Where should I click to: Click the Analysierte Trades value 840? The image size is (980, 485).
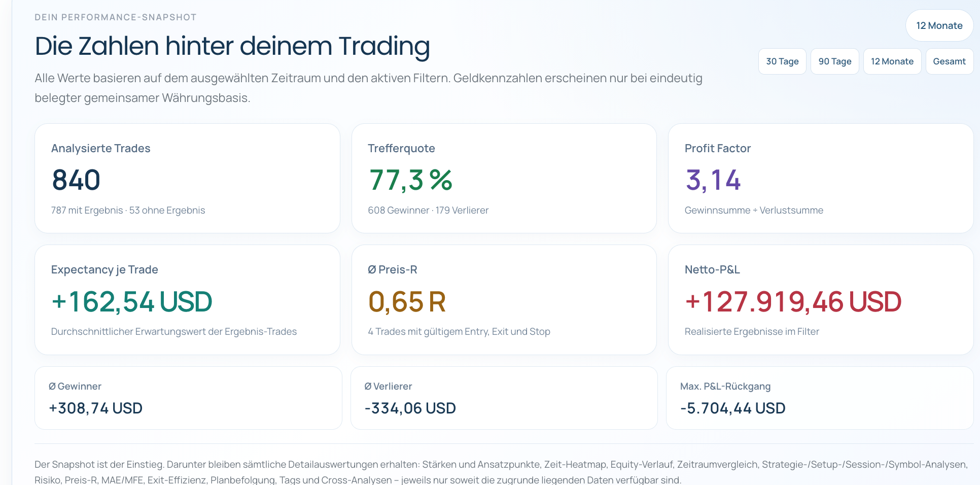[x=76, y=180]
